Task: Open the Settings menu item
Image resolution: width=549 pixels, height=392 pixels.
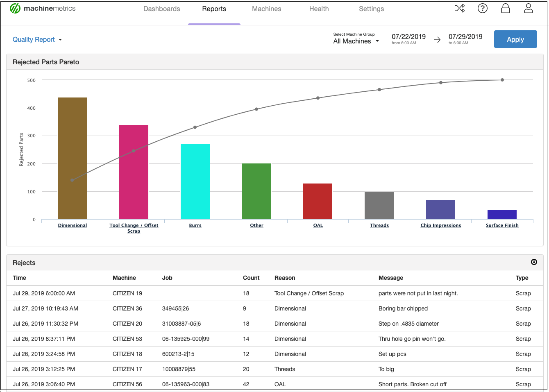Action: coord(371,9)
